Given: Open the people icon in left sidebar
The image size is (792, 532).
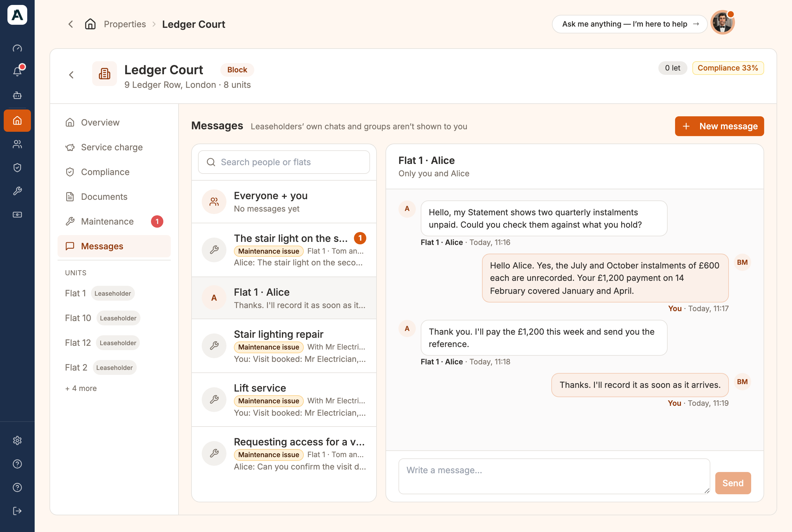Looking at the screenshot, I should [17, 144].
